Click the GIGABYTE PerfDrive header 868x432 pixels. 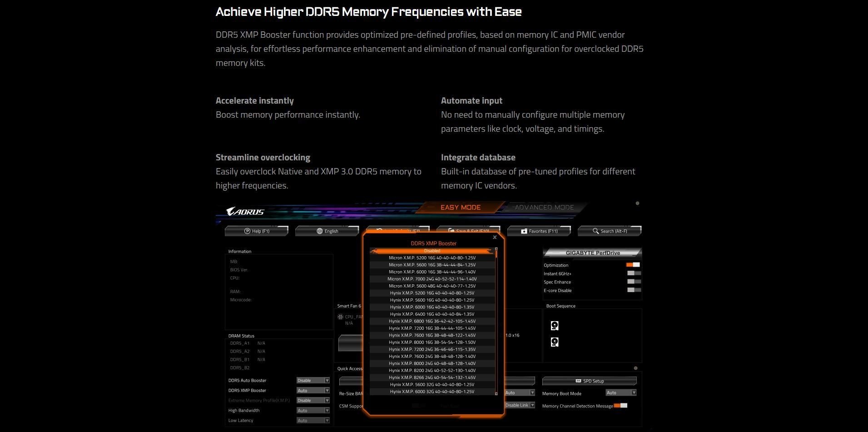point(592,253)
